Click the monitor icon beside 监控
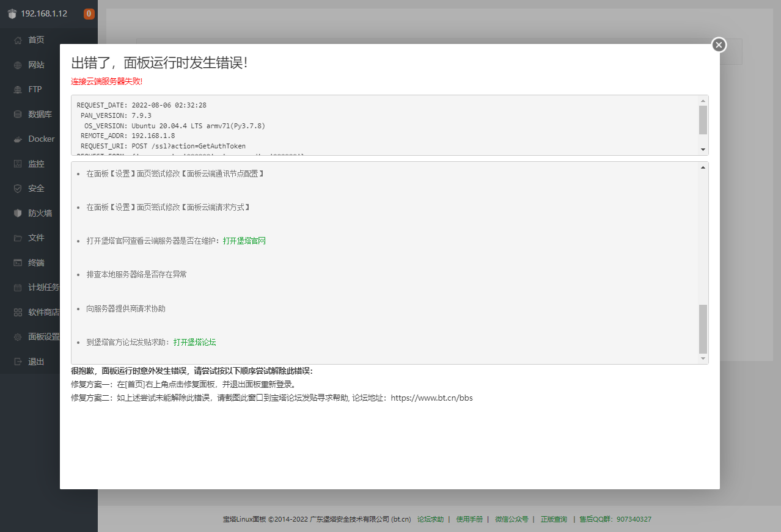The width and height of the screenshot is (781, 532). (18, 164)
